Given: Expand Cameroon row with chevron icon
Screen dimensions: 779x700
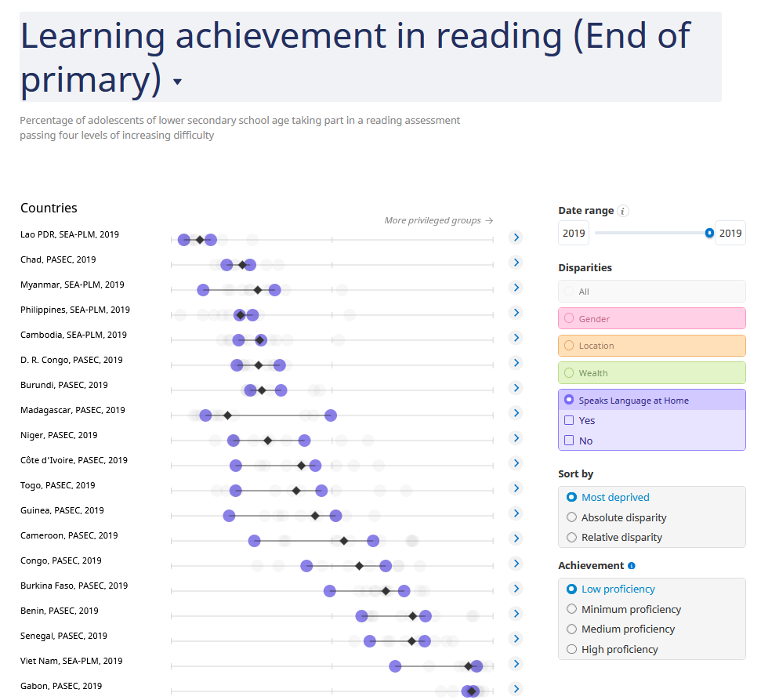Looking at the screenshot, I should 516,539.
